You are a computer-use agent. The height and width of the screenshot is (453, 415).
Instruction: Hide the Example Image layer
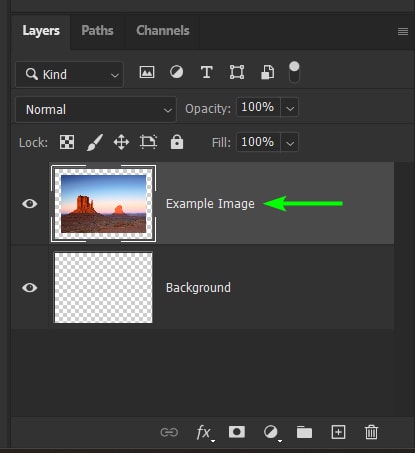tap(30, 204)
